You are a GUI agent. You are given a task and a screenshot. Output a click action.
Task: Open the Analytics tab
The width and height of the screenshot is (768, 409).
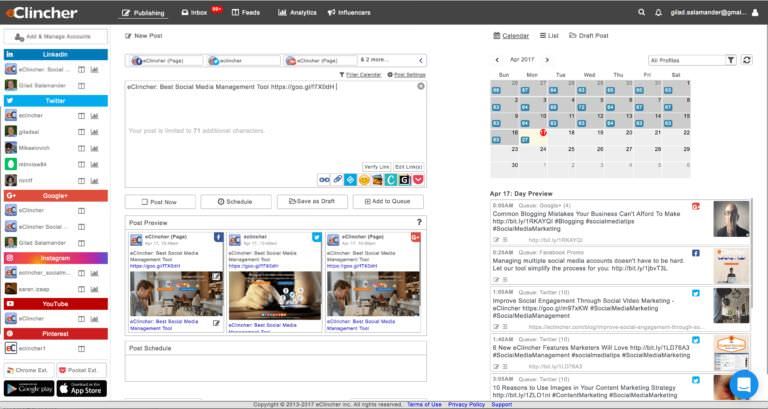[x=297, y=13]
